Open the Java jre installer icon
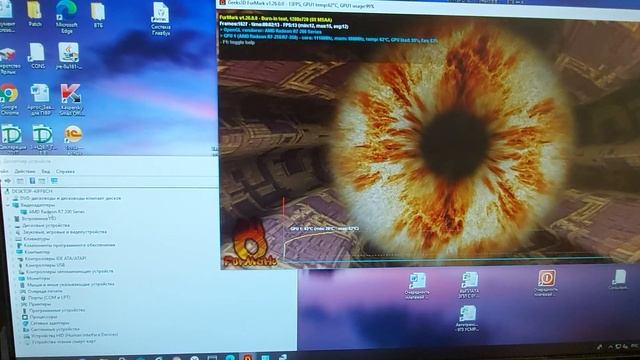Viewport: 640px width, 360px height. 68,56
